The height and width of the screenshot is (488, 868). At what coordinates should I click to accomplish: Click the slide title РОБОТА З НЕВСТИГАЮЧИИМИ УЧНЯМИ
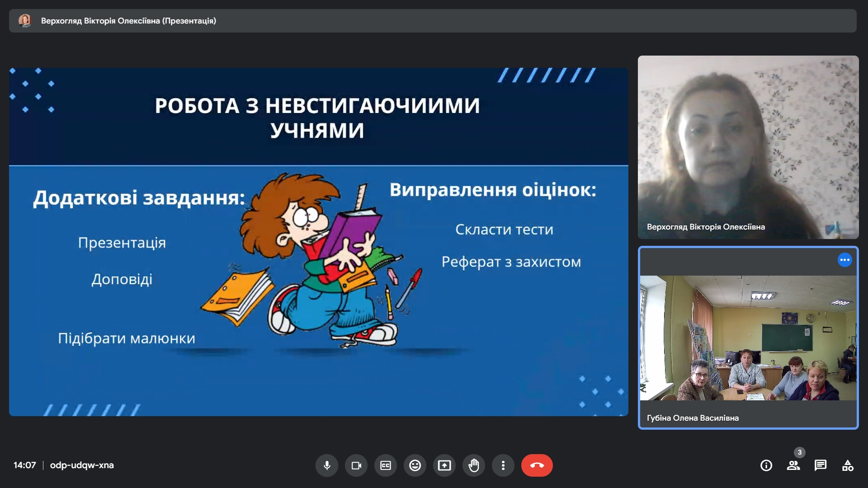click(317, 118)
